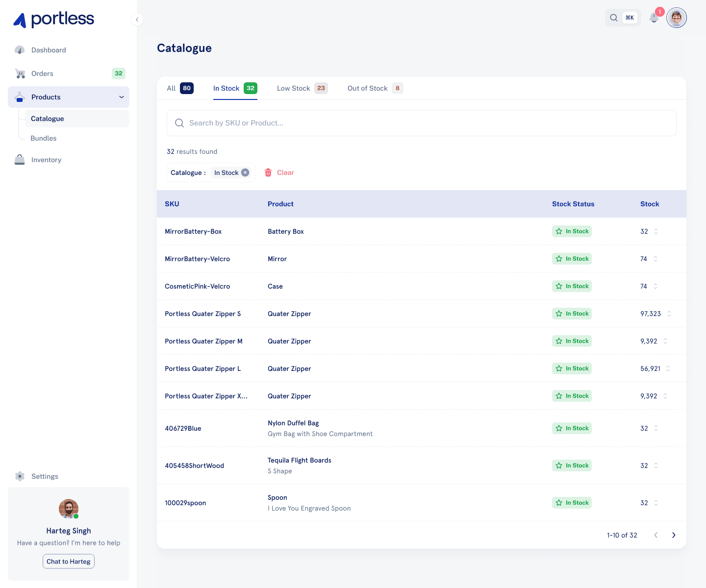Click In Stock badge for Mirror row

[572, 259]
